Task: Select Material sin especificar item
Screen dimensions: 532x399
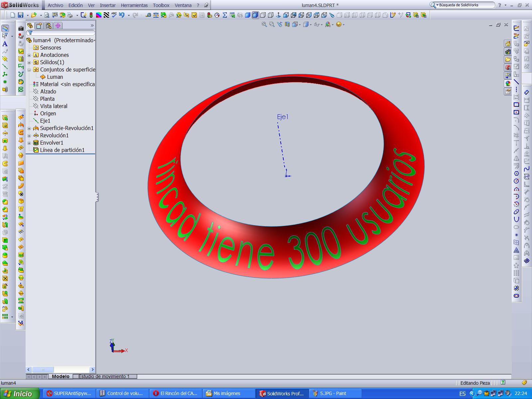Action: pos(64,84)
